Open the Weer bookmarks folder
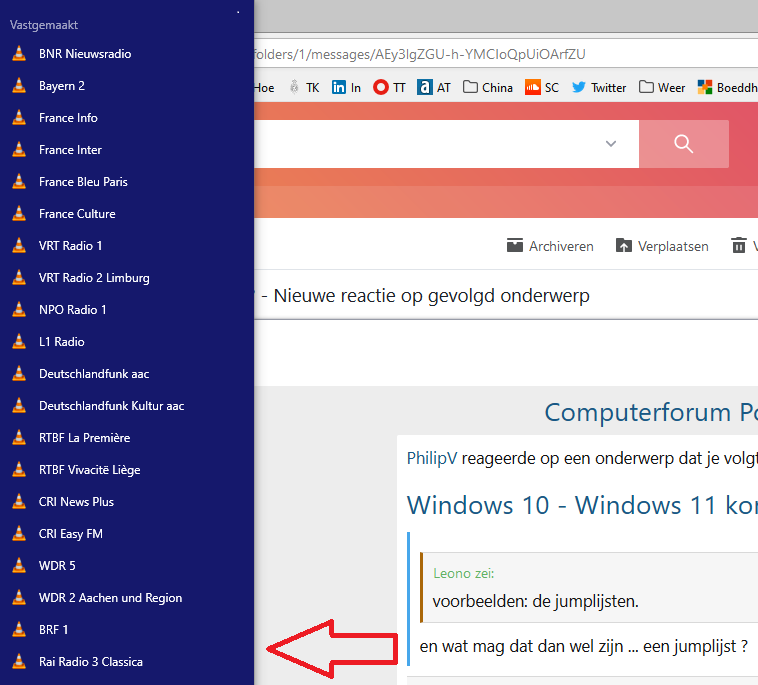 coord(662,88)
